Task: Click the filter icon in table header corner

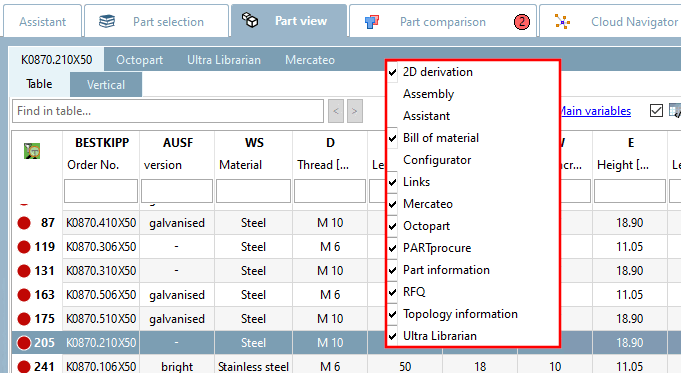Action: pyautogui.click(x=32, y=151)
